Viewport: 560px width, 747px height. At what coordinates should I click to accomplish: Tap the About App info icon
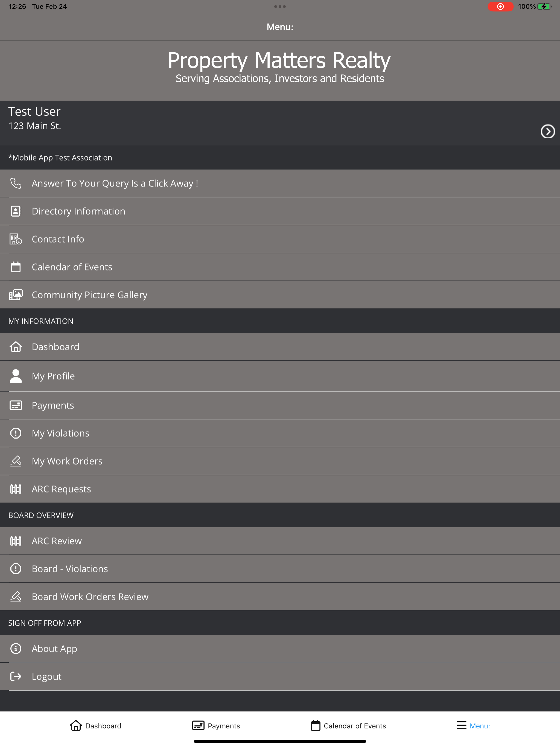[x=16, y=648]
